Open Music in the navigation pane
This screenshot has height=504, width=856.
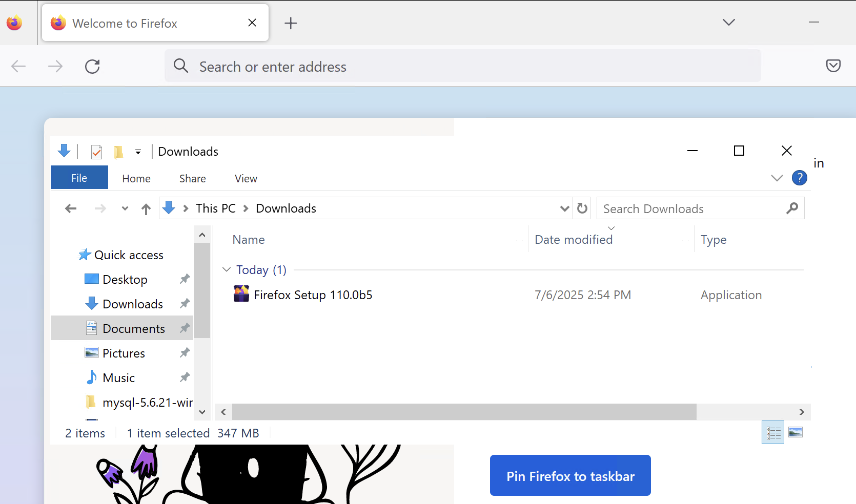[x=118, y=378]
